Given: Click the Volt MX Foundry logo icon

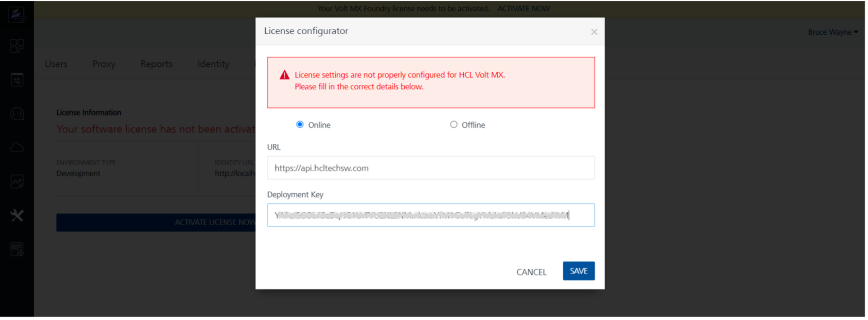Looking at the screenshot, I should click(17, 14).
